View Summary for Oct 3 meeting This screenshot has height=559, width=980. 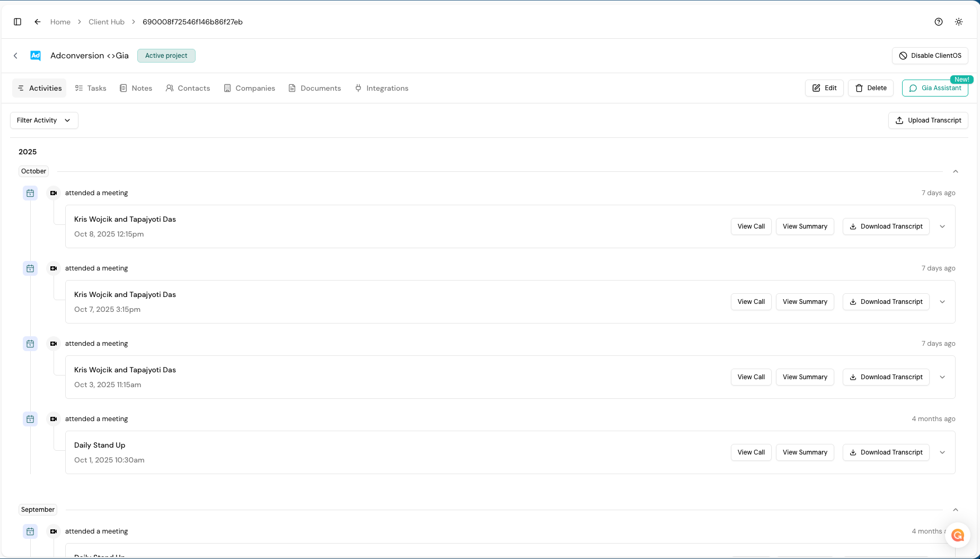(805, 377)
